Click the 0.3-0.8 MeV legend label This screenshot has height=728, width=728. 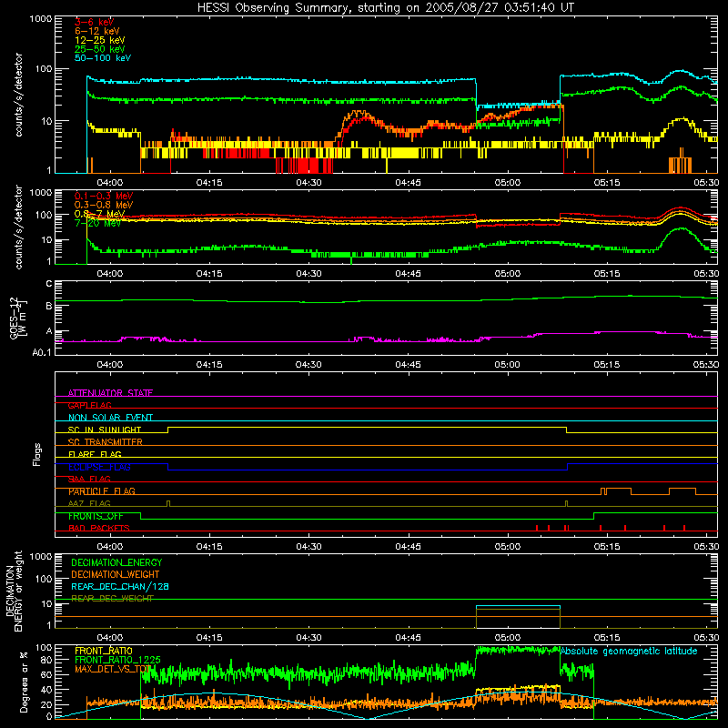(x=104, y=205)
